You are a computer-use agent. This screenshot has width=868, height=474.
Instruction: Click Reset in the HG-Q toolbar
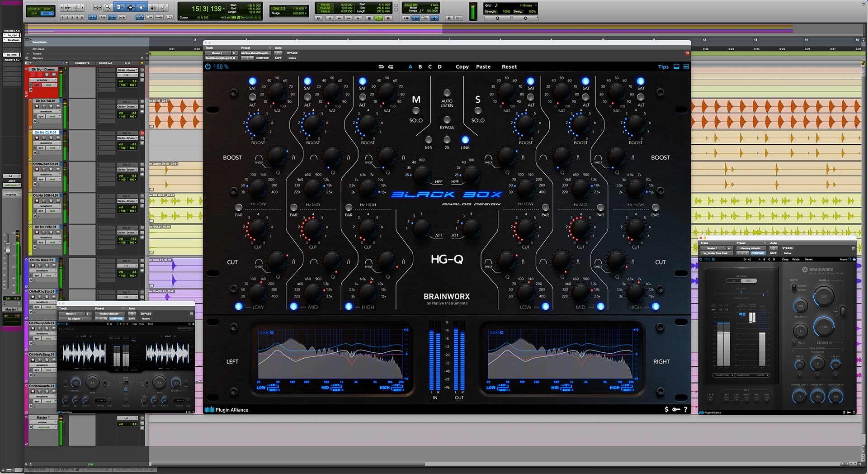point(509,66)
